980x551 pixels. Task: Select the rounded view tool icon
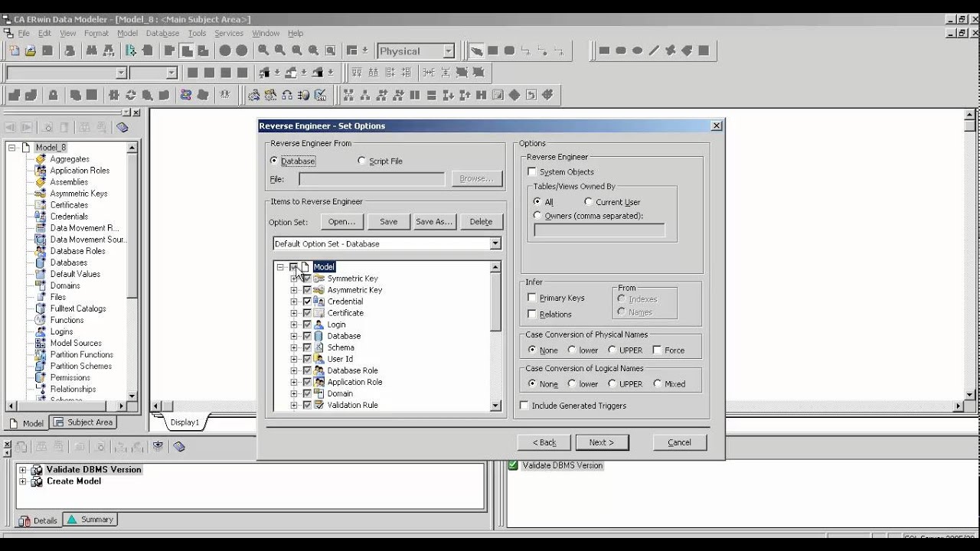(x=510, y=51)
